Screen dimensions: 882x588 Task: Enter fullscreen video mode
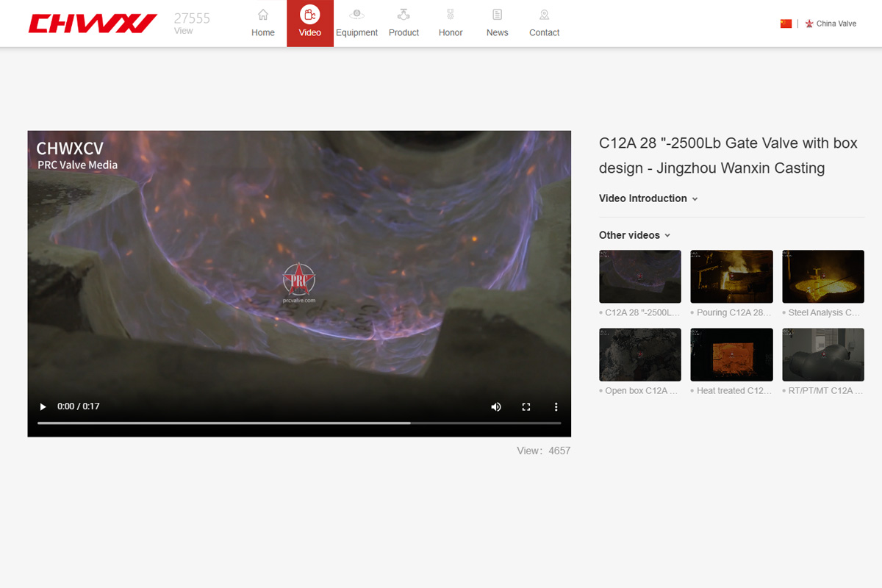click(x=526, y=406)
